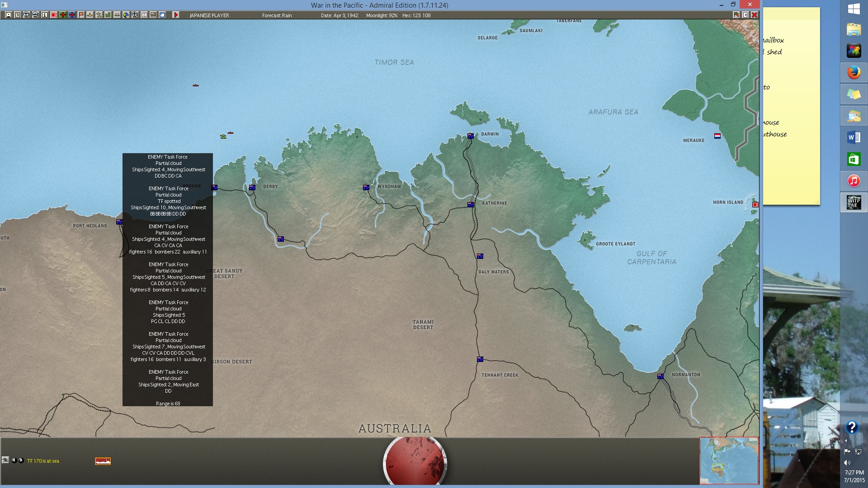868x488 pixels.
Task: Select the green-background red airplane icon
Action: point(63,15)
